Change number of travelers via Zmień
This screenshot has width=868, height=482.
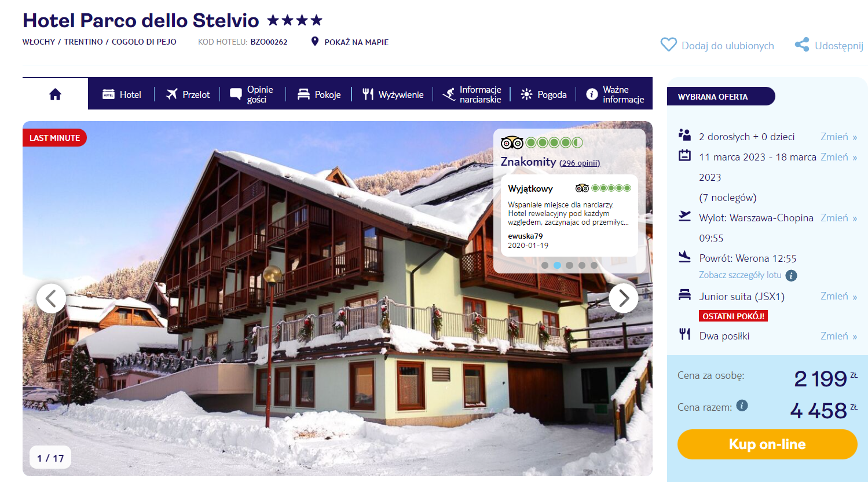pos(838,137)
